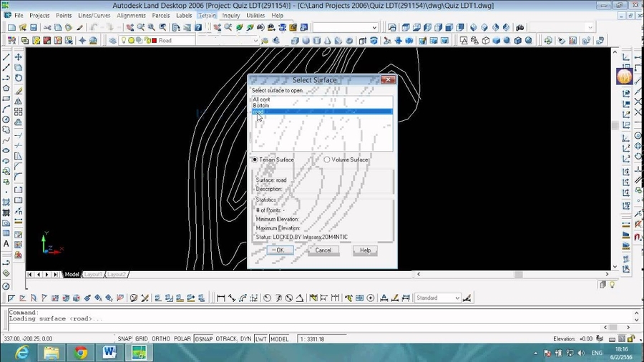Image resolution: width=644 pixels, height=362 pixels.
Task: Click the Save icon in the standard toolbar
Action: [x=34, y=28]
